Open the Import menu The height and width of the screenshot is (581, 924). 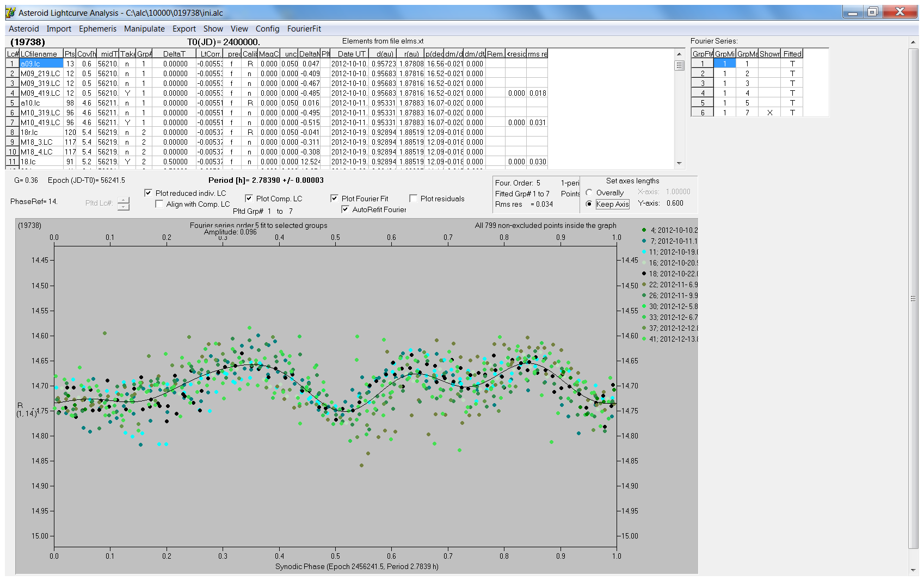click(59, 29)
